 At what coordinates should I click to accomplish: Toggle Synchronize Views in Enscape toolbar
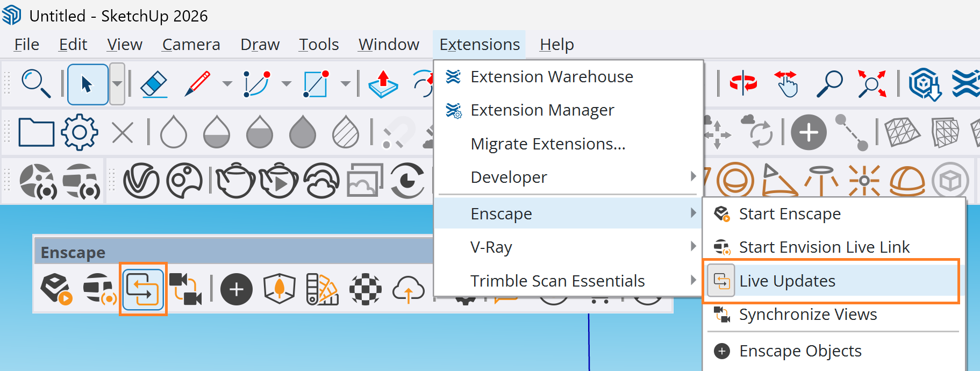tap(185, 289)
